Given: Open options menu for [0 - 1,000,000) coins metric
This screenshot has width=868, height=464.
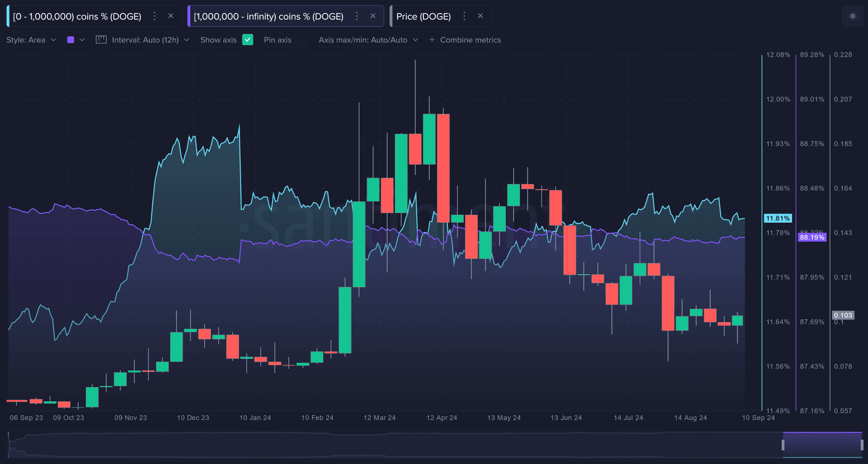Looking at the screenshot, I should click(x=154, y=16).
